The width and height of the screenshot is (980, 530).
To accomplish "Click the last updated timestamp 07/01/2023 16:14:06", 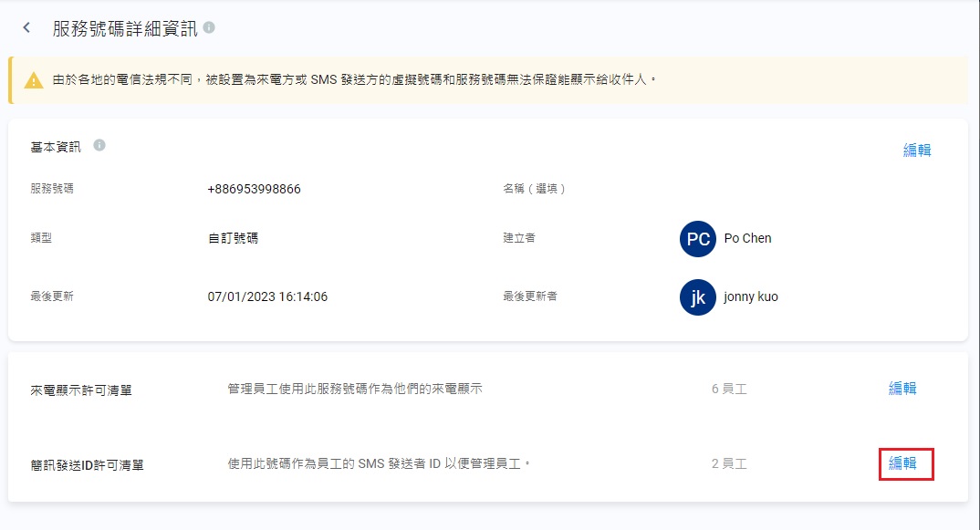I will [267, 296].
